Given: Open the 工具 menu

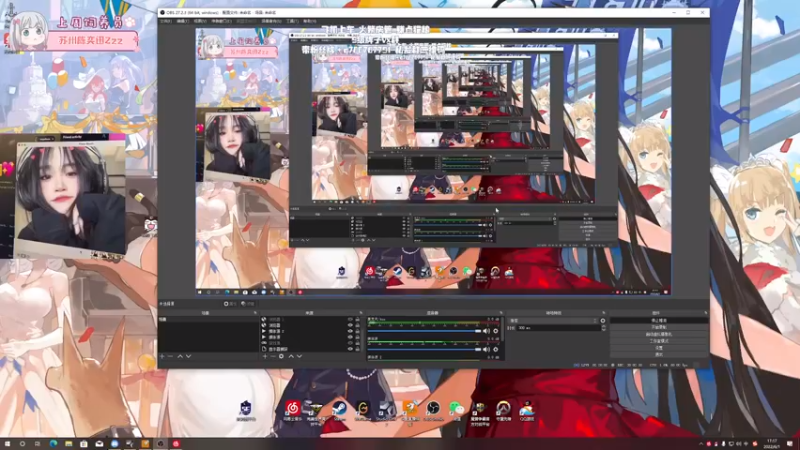Looking at the screenshot, I should pyautogui.click(x=292, y=21).
